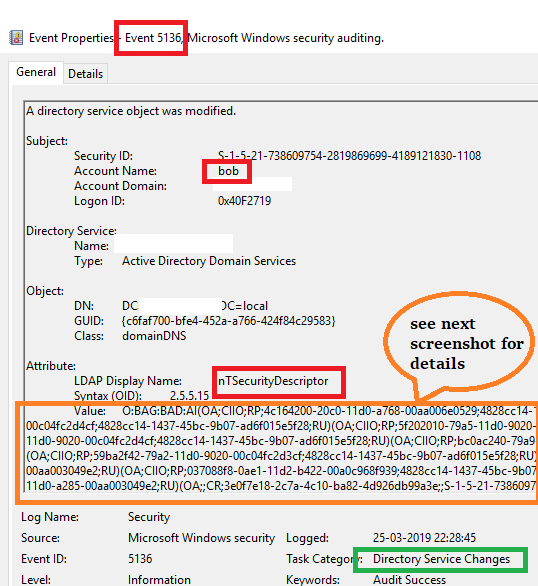Click the Level value Information
Screen dimensions: 538x586
pos(159,580)
